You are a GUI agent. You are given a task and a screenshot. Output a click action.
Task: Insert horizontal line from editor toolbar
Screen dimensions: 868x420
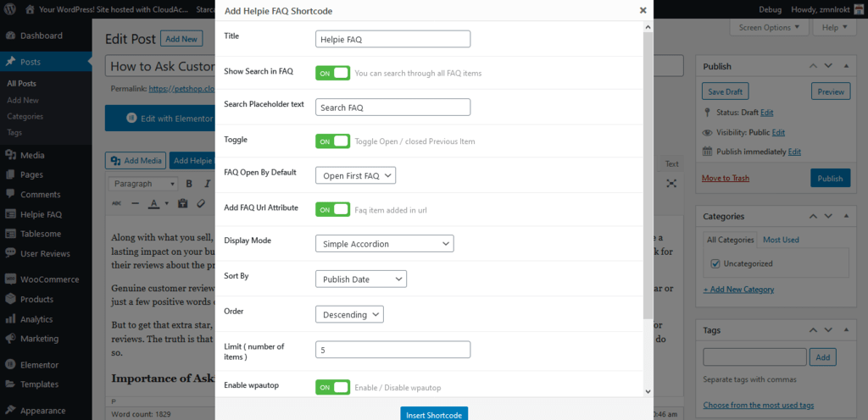[x=135, y=203]
